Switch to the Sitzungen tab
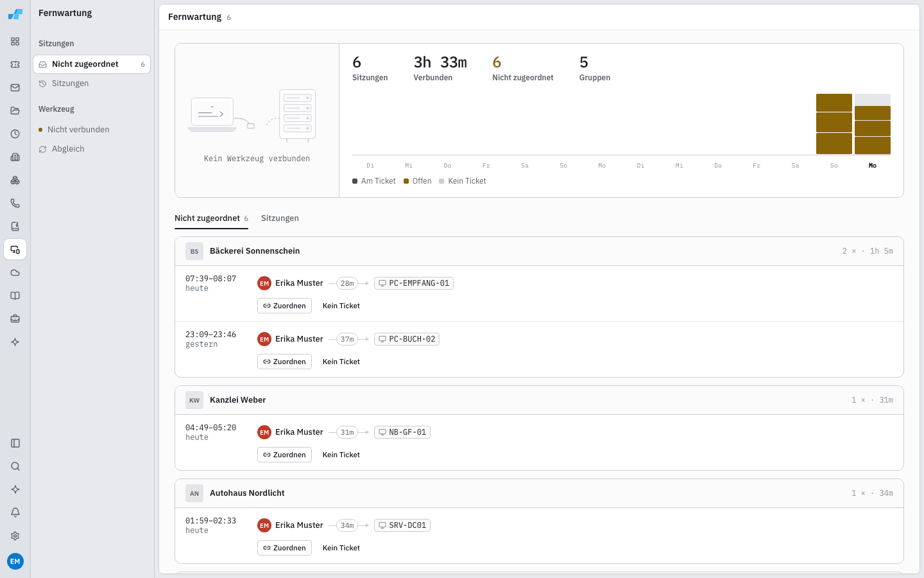Screen dimensions: 924x578 click(x=280, y=218)
